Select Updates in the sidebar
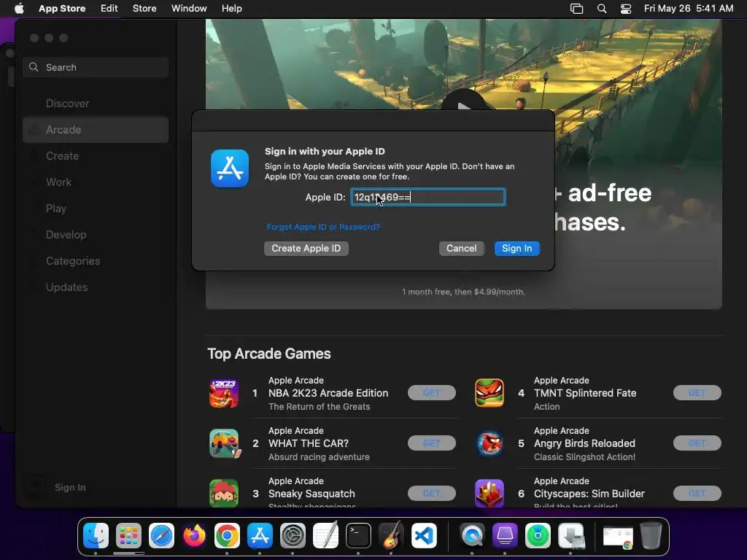The height and width of the screenshot is (560, 747). pyautogui.click(x=96, y=287)
